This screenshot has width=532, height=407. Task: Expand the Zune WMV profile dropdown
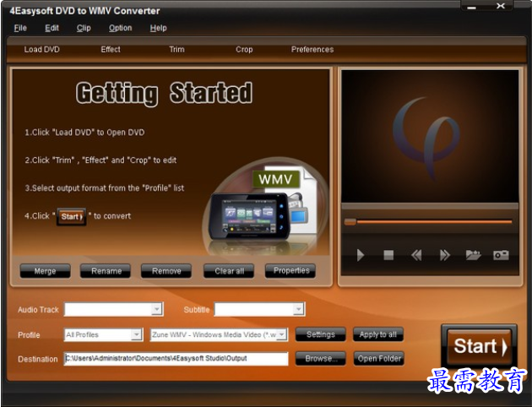click(281, 334)
